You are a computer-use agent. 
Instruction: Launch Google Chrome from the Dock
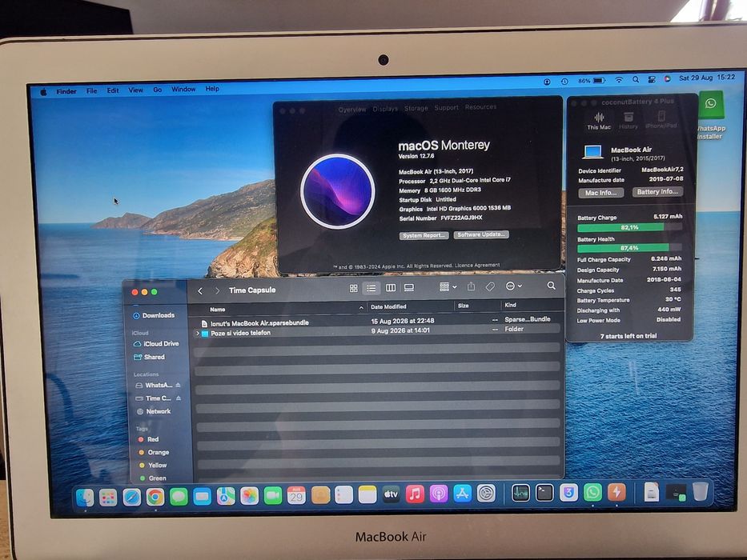coord(155,498)
